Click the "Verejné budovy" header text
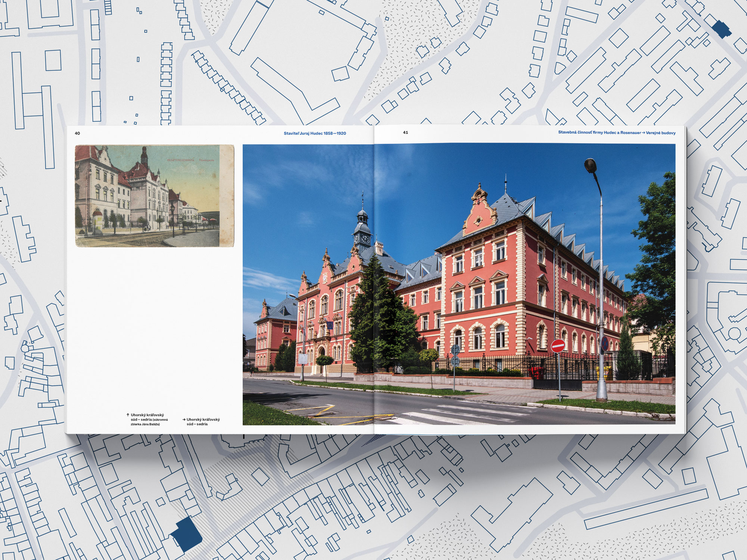 (660, 133)
